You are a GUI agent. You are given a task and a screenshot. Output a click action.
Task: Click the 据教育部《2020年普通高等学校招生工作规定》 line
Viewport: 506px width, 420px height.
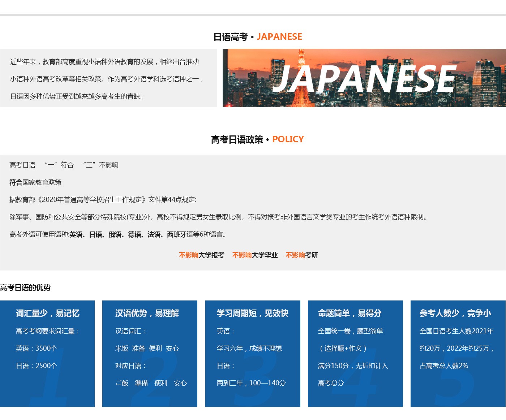103,200
